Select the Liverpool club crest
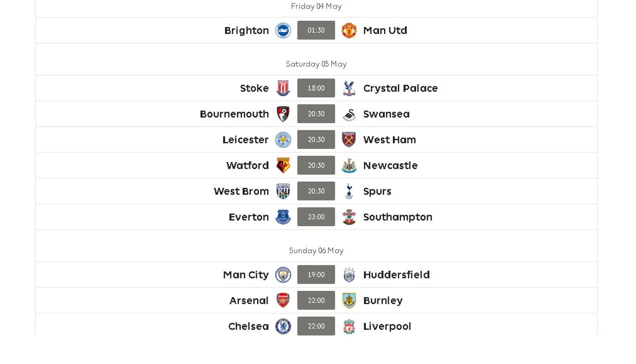The height and width of the screenshot is (364, 636). 349,326
